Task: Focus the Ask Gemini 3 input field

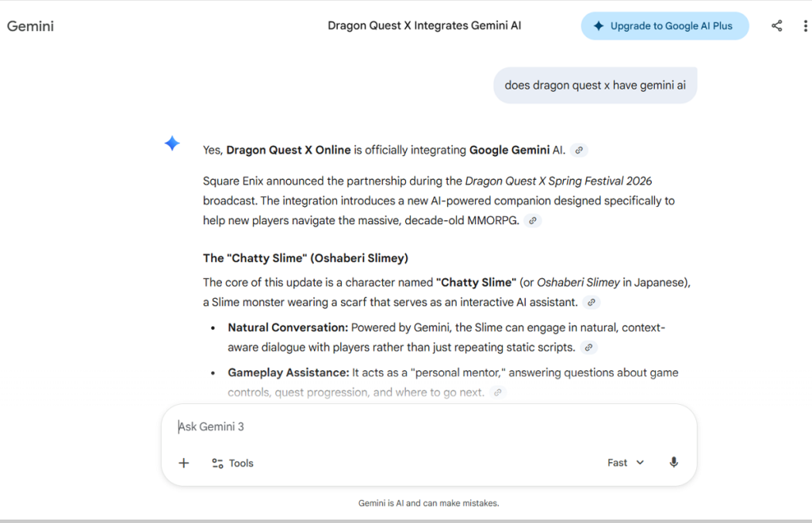Action: click(428, 427)
